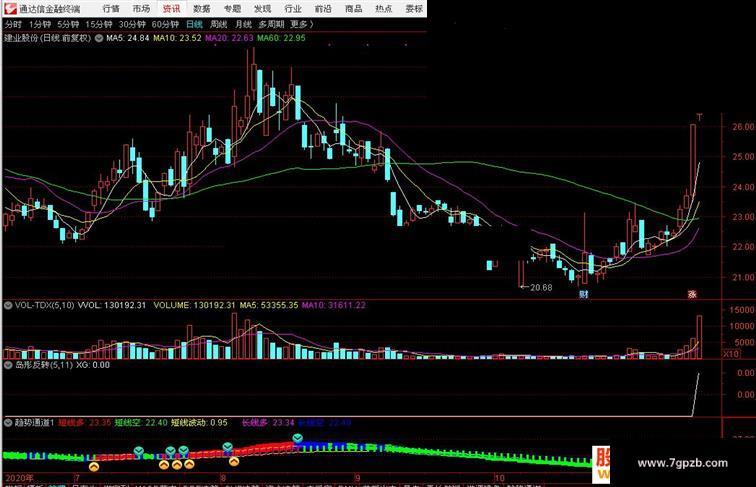Image resolution: width=756 pixels, height=487 pixels.
Task: Open the 热点 menu
Action: (x=384, y=9)
